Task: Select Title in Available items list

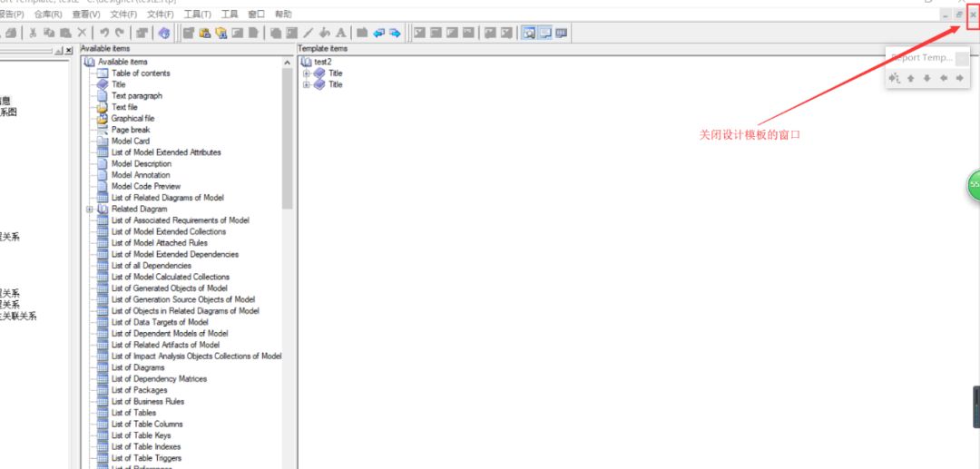Action: tap(118, 84)
